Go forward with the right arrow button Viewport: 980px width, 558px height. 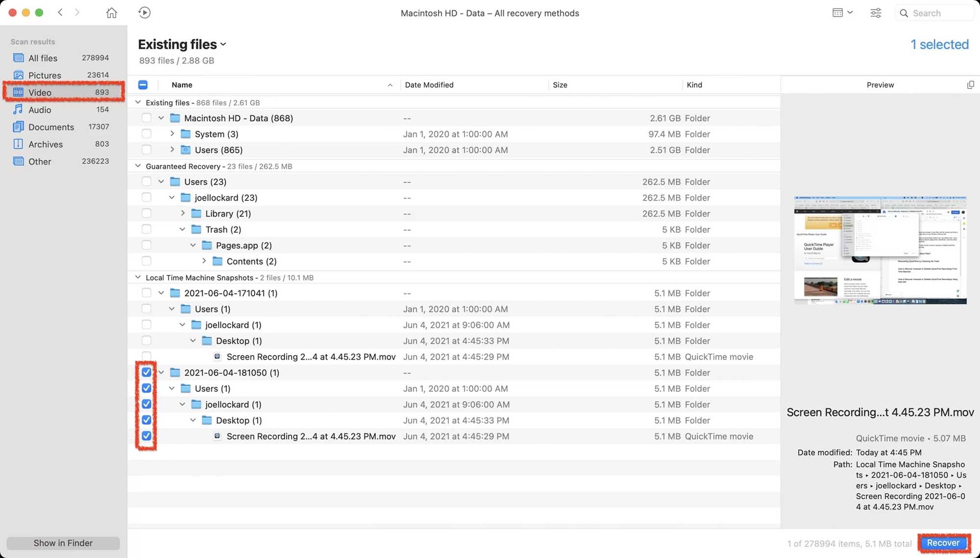point(77,12)
